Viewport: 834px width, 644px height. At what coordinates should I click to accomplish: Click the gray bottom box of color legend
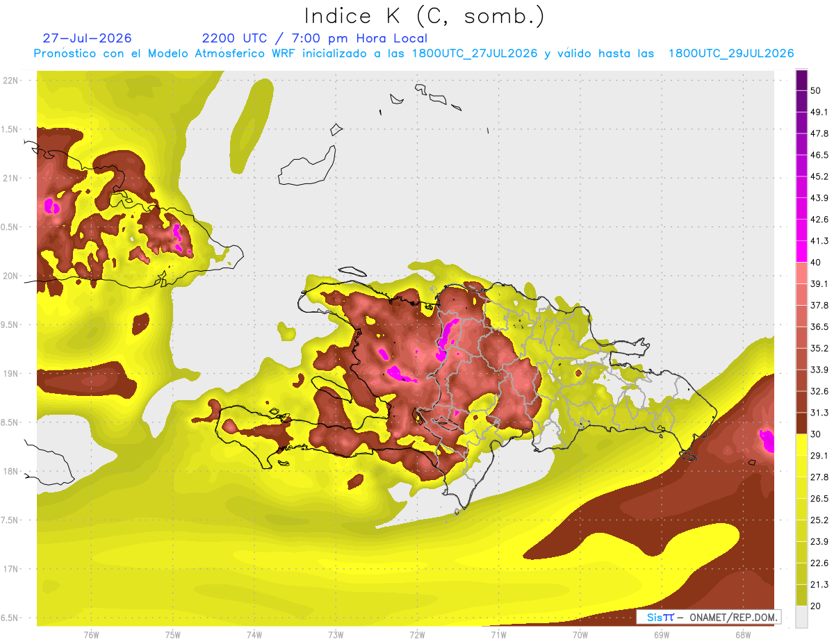pyautogui.click(x=801, y=617)
